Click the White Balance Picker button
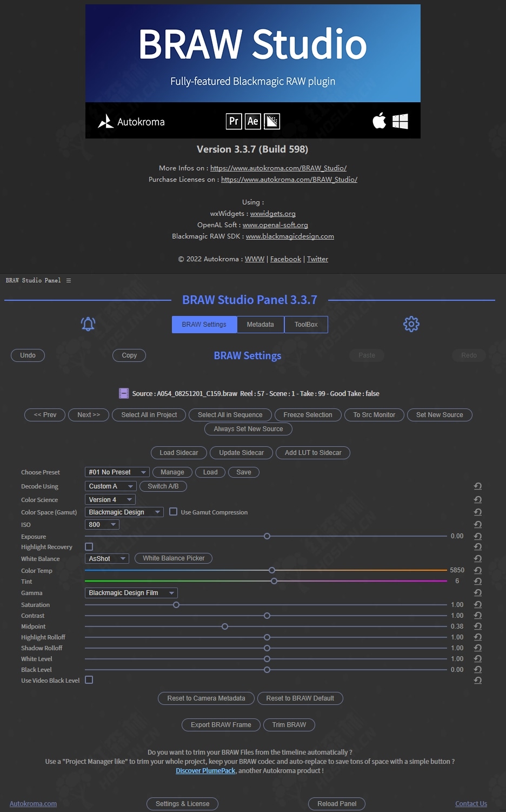This screenshot has width=506, height=812. coord(174,558)
